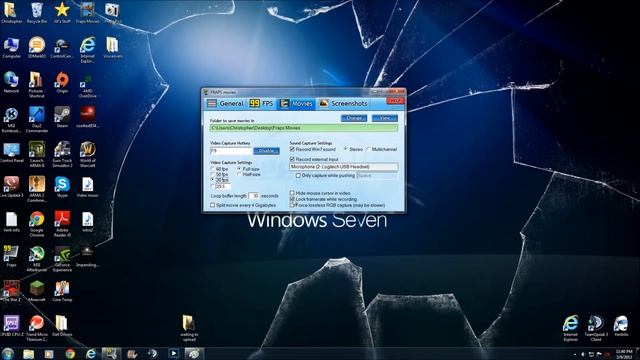This screenshot has height=360, width=640.
Task: Open the Windows Start menu
Action: (8, 353)
